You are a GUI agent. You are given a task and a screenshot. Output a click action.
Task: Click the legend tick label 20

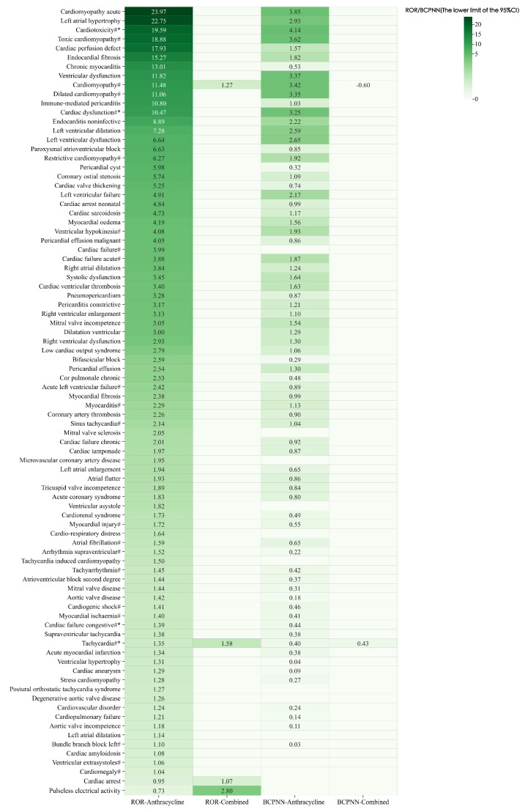click(x=478, y=24)
